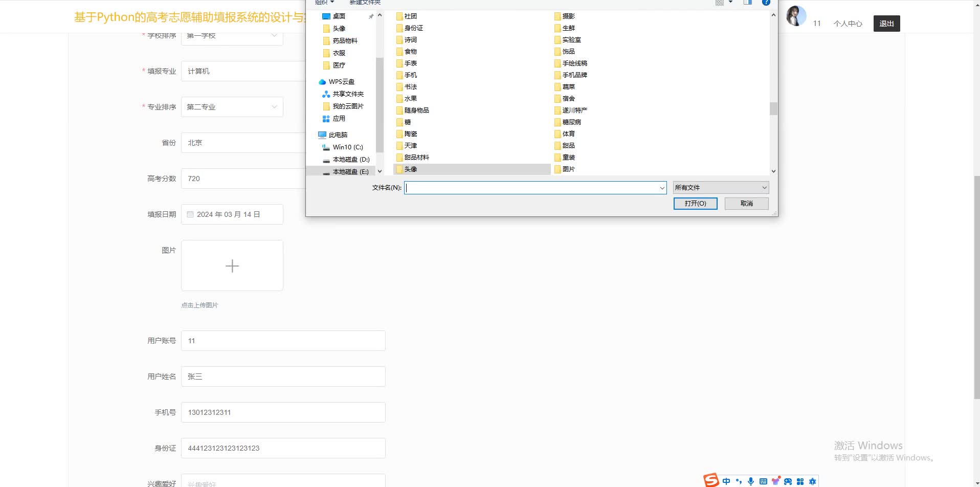980x487 pixels.
Task: Click 取消 button in file dialog
Action: coord(746,204)
